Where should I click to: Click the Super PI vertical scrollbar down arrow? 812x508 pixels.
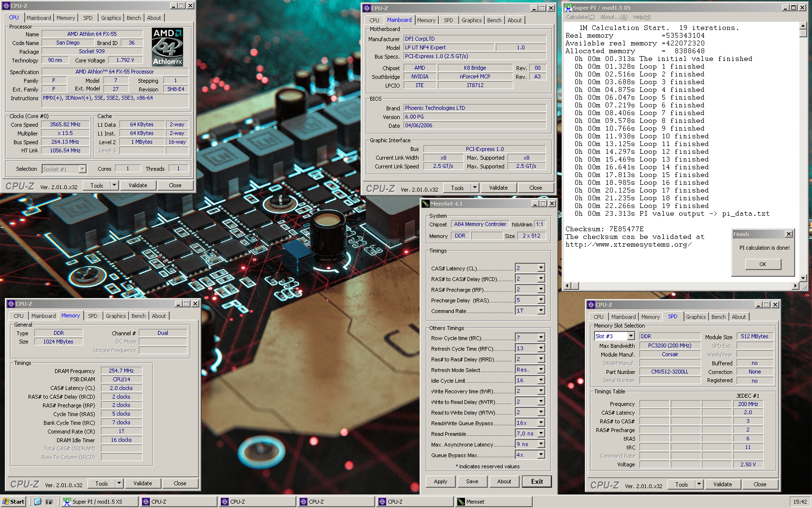pos(803,278)
